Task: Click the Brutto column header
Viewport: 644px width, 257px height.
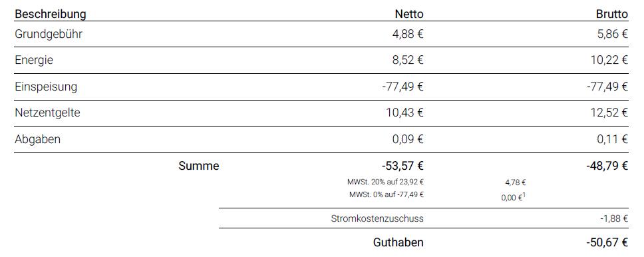Action: pyautogui.click(x=612, y=15)
